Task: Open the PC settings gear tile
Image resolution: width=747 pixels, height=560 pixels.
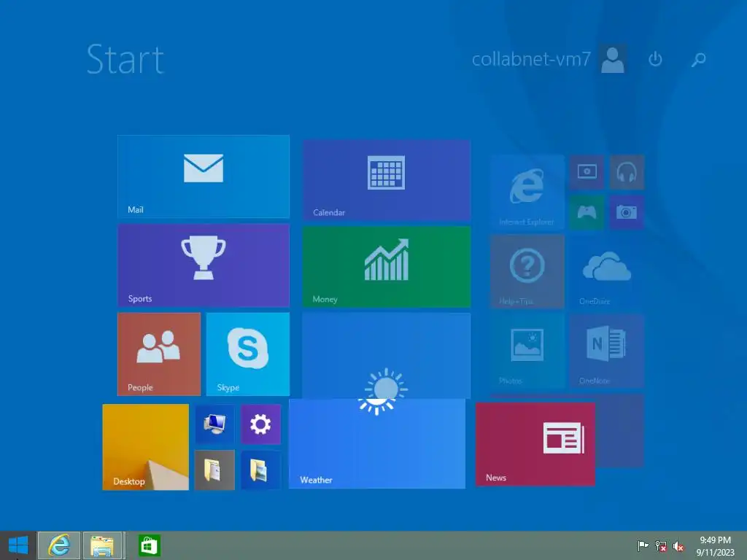Action: point(260,424)
